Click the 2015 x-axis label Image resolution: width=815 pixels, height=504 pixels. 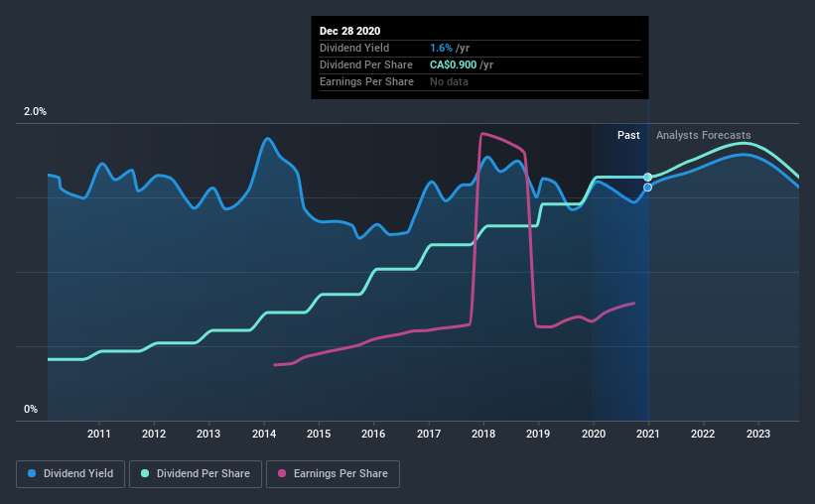coord(319,434)
